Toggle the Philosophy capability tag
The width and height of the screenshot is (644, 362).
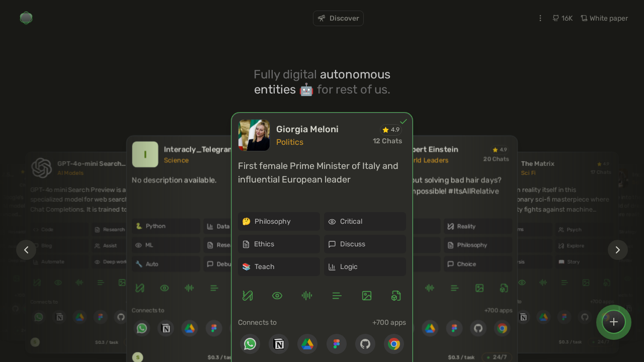tap(279, 221)
